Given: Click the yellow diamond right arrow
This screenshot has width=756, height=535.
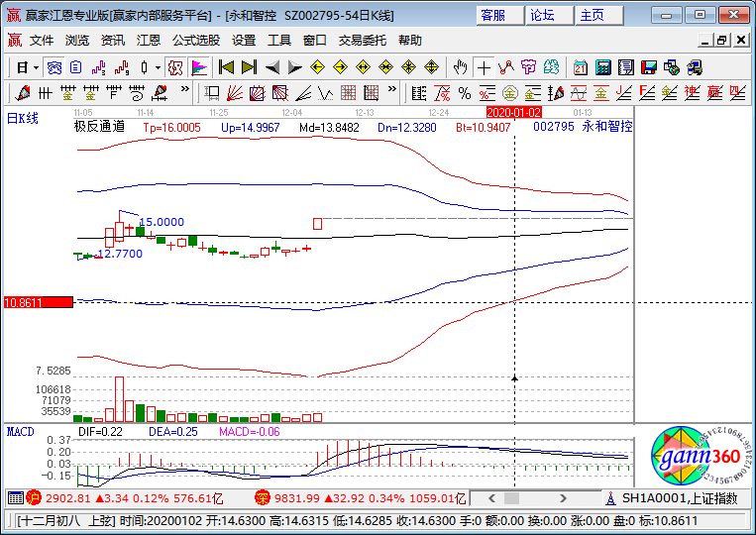Looking at the screenshot, I should (x=341, y=67).
